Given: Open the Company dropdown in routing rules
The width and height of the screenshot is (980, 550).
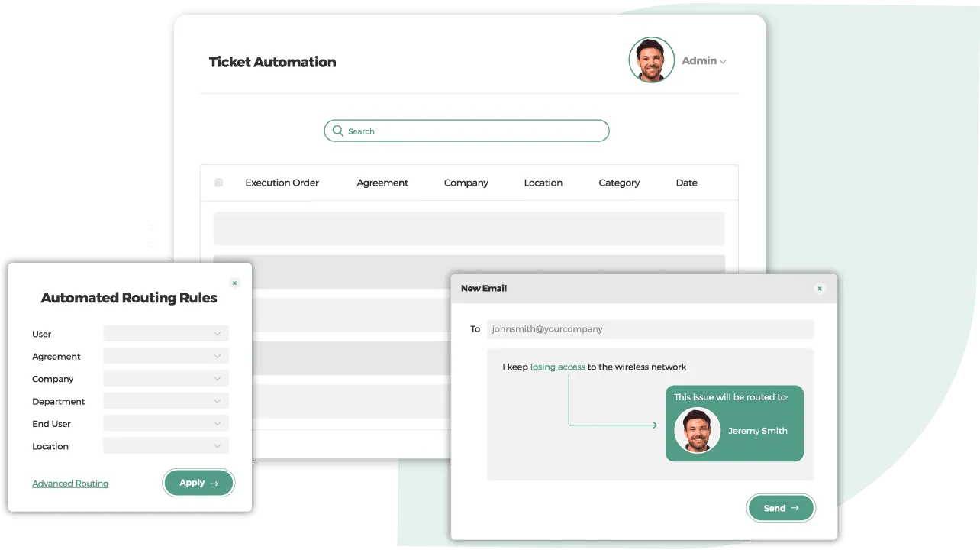Looking at the screenshot, I should [166, 379].
